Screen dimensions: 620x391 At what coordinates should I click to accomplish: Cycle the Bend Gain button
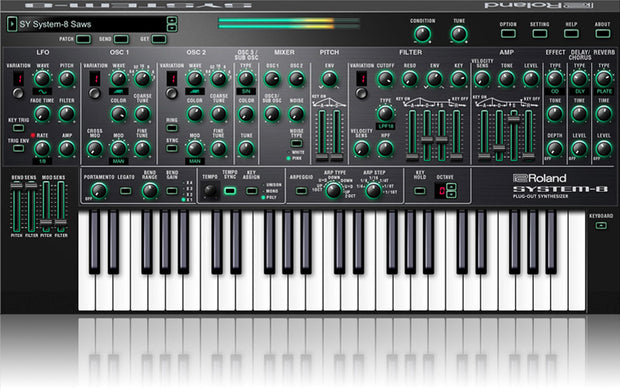[172, 191]
